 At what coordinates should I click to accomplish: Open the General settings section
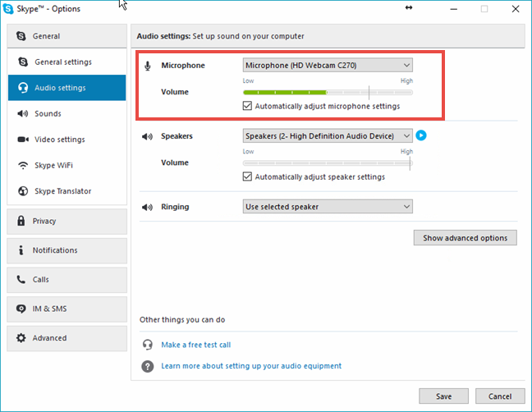(x=66, y=62)
